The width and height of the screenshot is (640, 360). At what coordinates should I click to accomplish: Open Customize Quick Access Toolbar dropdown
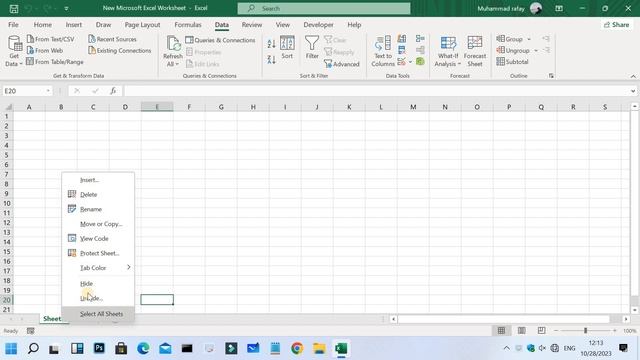point(67,8)
